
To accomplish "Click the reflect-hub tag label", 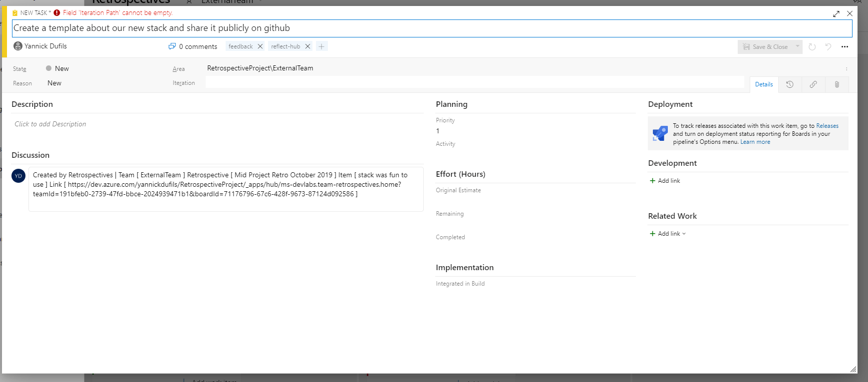I will click(x=286, y=46).
